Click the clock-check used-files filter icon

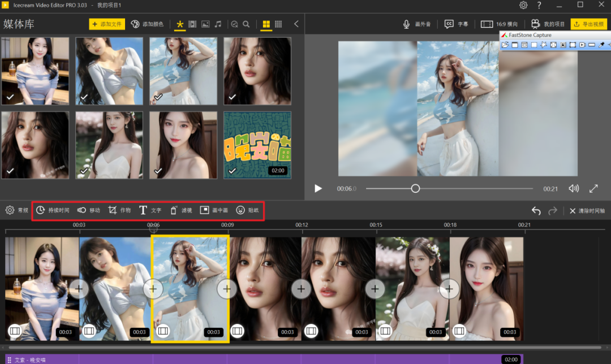click(234, 24)
